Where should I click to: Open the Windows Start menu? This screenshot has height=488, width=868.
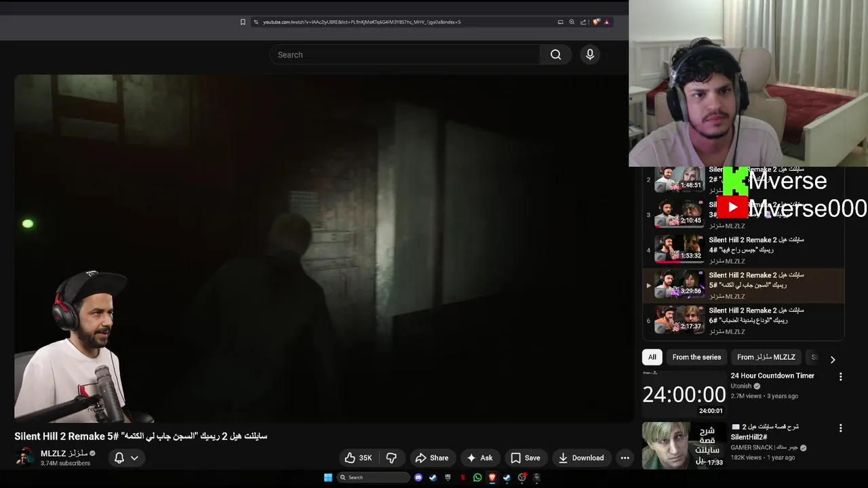[x=328, y=477]
